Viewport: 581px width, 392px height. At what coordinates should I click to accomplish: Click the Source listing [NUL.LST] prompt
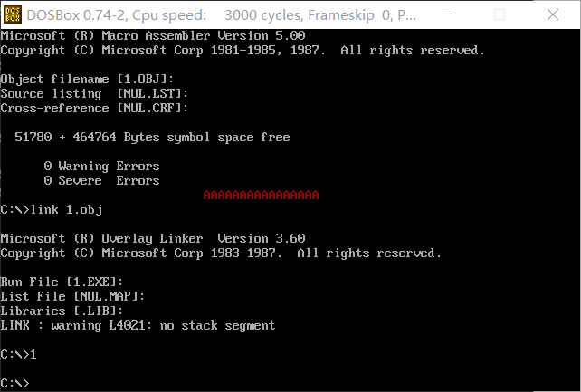pos(94,94)
